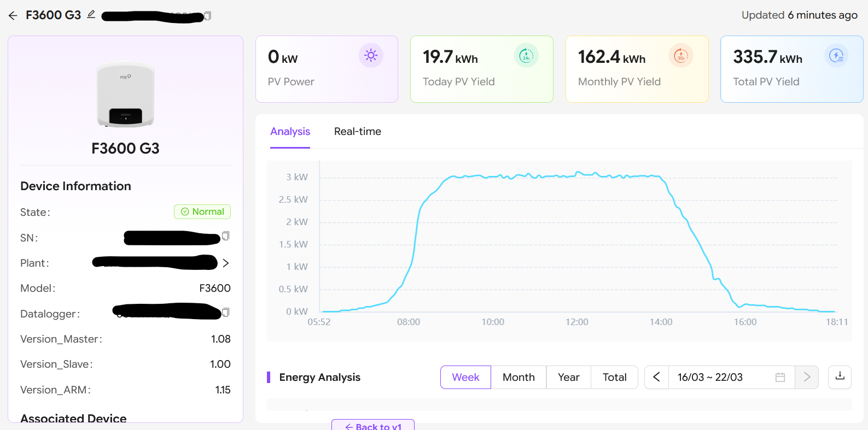The height and width of the screenshot is (430, 868).
Task: Click the Total PV Yield icon
Action: coord(836,56)
